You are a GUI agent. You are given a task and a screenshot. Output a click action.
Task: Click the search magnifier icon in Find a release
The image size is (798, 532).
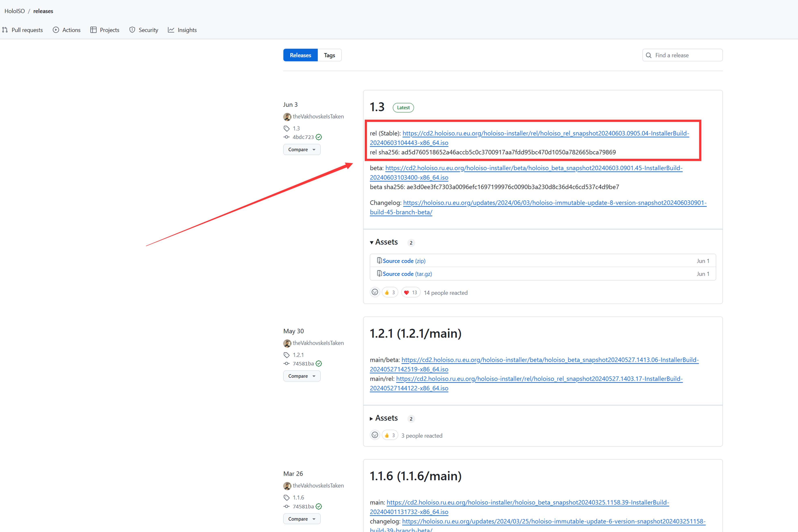[648, 55]
